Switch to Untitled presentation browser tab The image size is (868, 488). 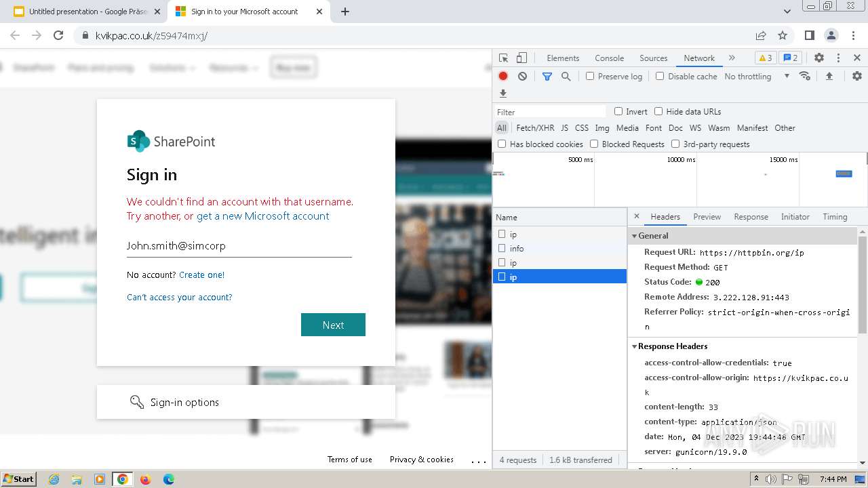click(x=87, y=12)
